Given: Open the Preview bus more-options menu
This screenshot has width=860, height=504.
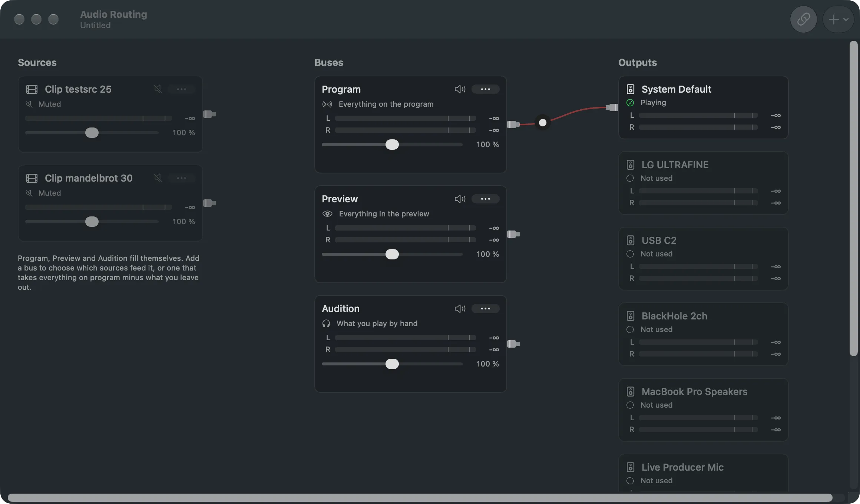Looking at the screenshot, I should coord(485,199).
